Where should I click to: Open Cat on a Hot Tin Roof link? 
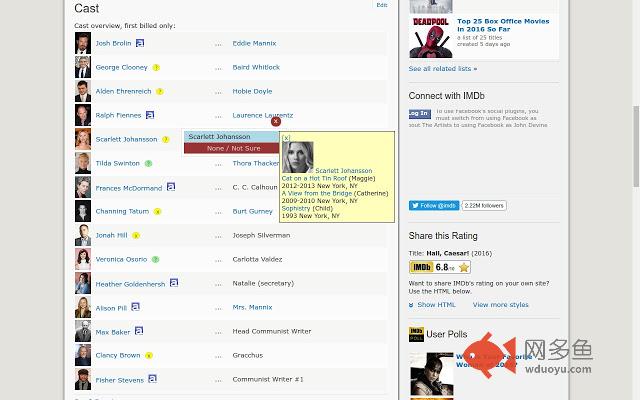[x=314, y=178]
